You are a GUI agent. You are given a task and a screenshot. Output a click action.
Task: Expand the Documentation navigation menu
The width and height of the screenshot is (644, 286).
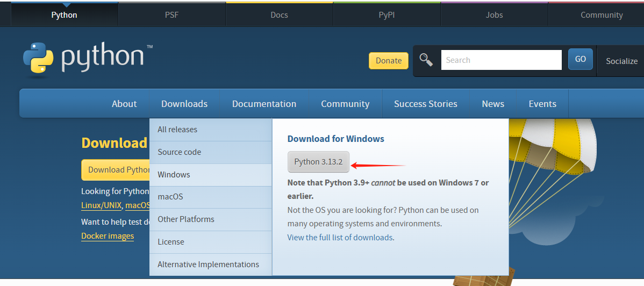tap(264, 104)
